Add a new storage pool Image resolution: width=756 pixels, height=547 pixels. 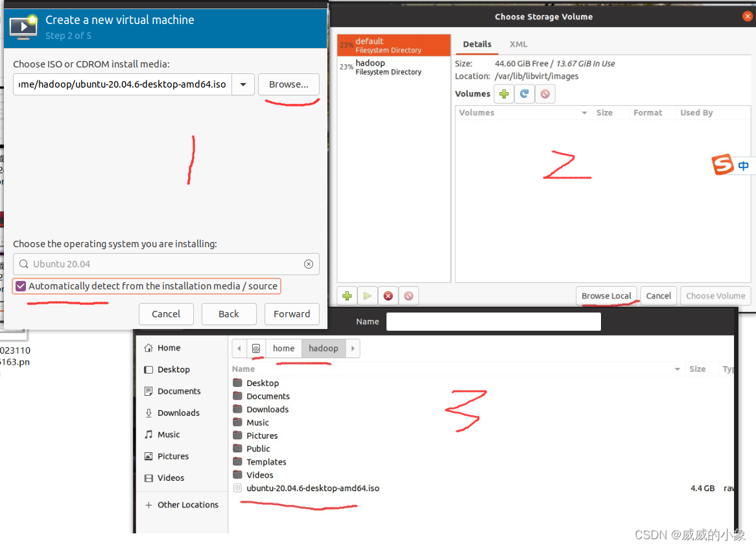347,295
